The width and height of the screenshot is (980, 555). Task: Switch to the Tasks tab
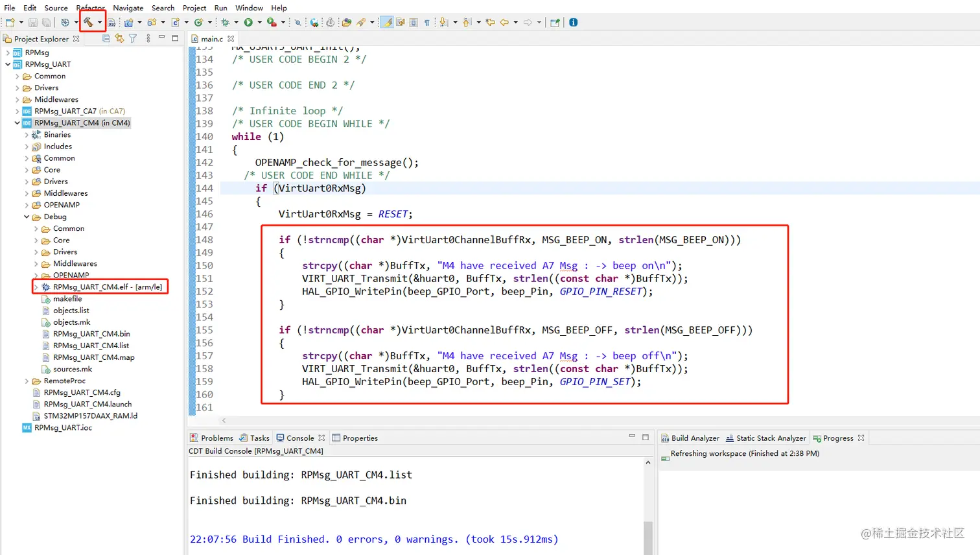click(254, 438)
